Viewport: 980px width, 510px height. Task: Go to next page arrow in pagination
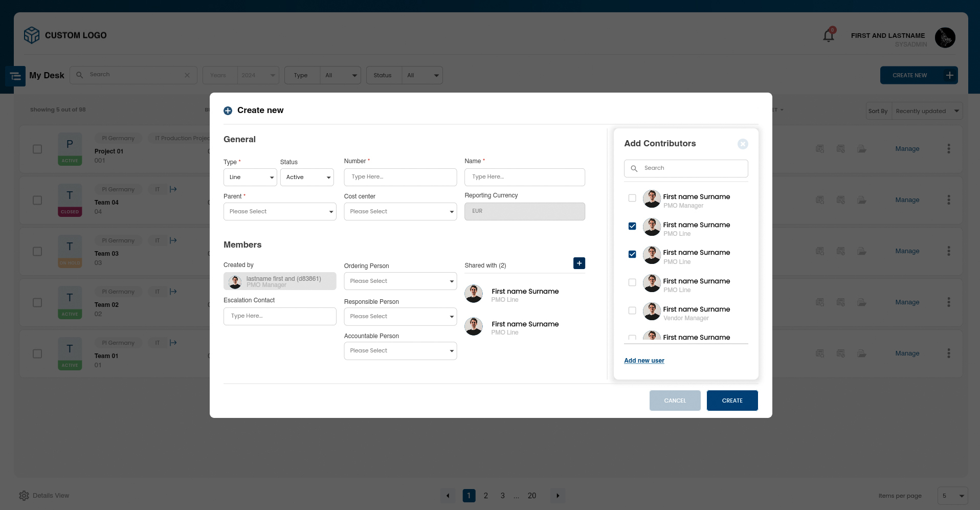(558, 496)
